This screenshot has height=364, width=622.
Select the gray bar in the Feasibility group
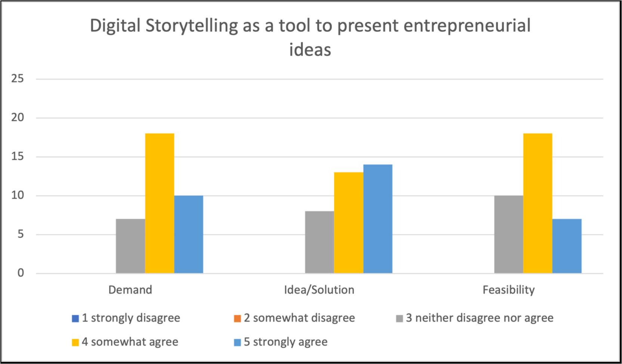click(x=509, y=234)
